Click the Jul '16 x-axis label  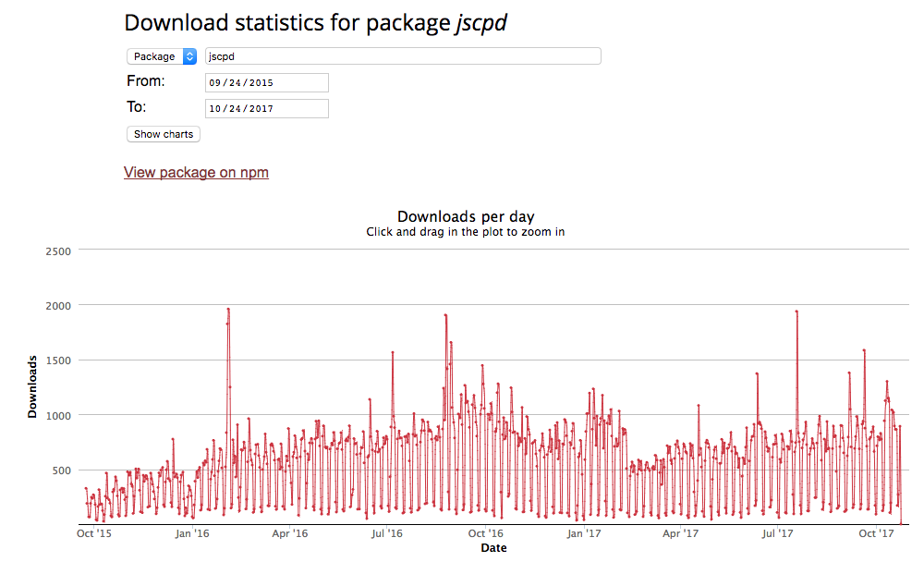coord(387,533)
